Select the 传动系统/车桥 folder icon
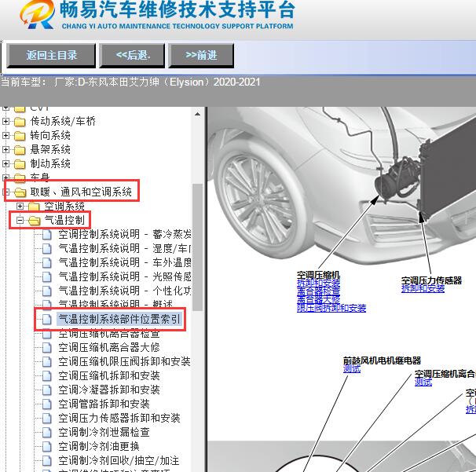 coord(20,122)
